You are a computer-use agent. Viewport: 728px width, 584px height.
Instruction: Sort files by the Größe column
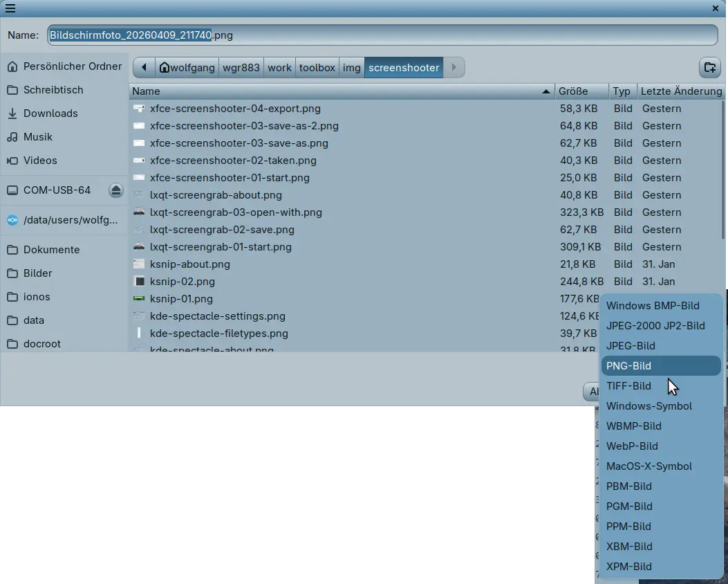(581, 91)
